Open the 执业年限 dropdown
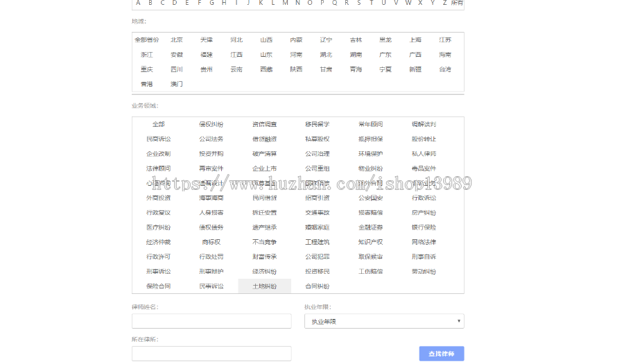Screen dimensions: 624x364 coord(384,321)
